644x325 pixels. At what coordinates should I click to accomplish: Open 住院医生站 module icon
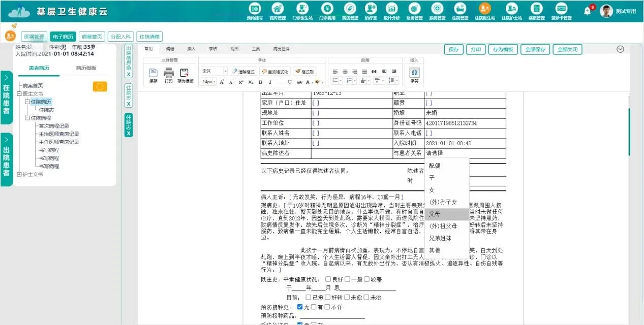point(485,11)
